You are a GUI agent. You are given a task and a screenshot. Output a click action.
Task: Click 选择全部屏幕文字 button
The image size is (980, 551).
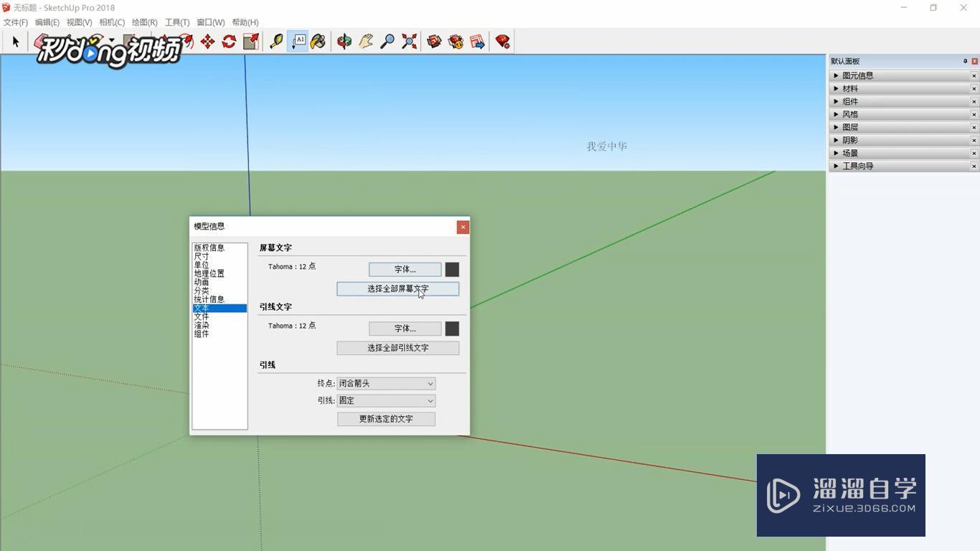pyautogui.click(x=398, y=288)
